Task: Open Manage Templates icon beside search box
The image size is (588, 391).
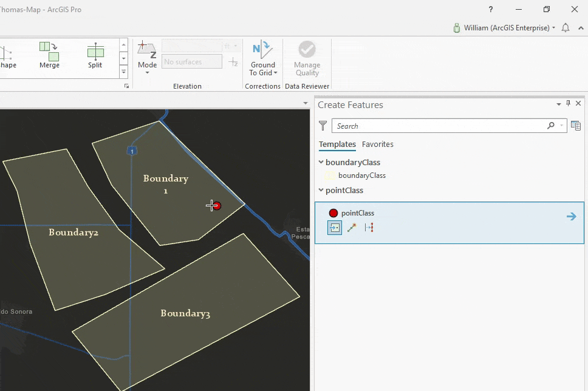Action: click(576, 126)
